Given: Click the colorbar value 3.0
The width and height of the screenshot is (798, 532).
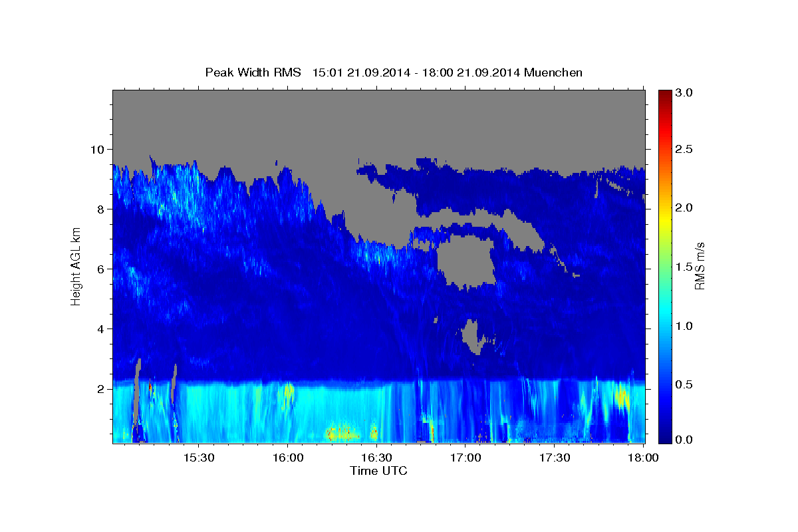Looking at the screenshot, I should click(x=684, y=92).
